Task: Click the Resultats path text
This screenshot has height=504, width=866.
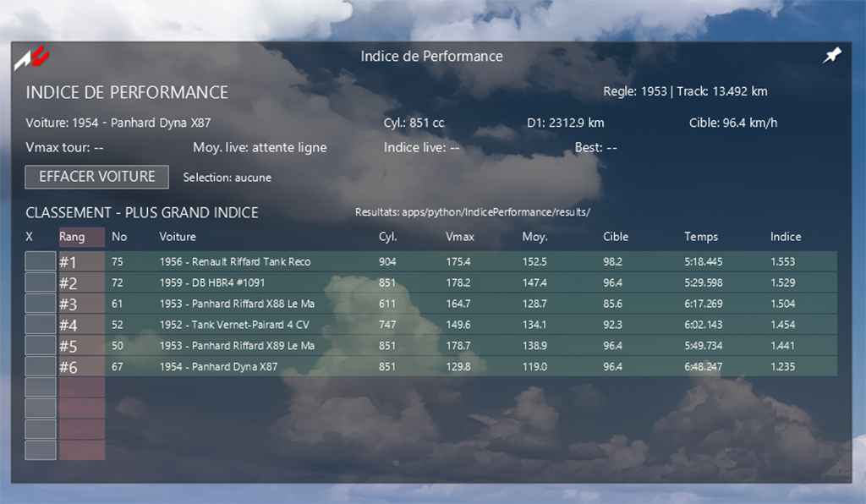Action: (x=472, y=212)
